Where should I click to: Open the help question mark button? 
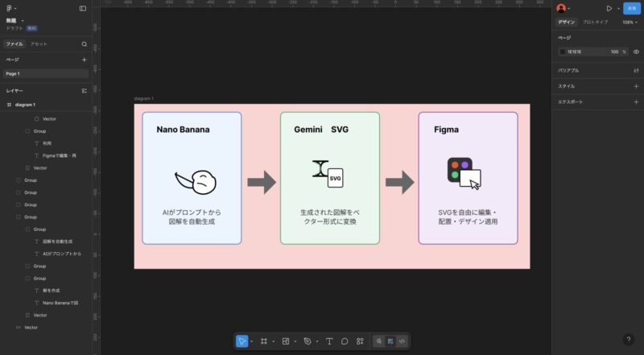pyautogui.click(x=629, y=340)
